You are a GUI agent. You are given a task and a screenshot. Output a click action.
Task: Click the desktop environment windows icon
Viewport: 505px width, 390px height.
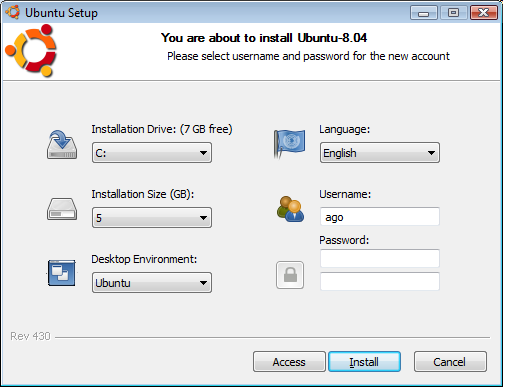[62, 273]
